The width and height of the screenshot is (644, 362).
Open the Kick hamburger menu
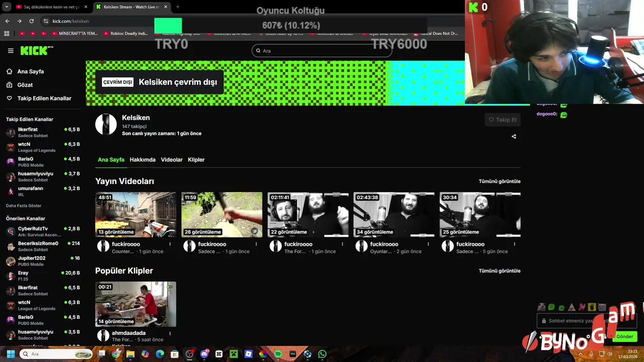pyautogui.click(x=11, y=51)
